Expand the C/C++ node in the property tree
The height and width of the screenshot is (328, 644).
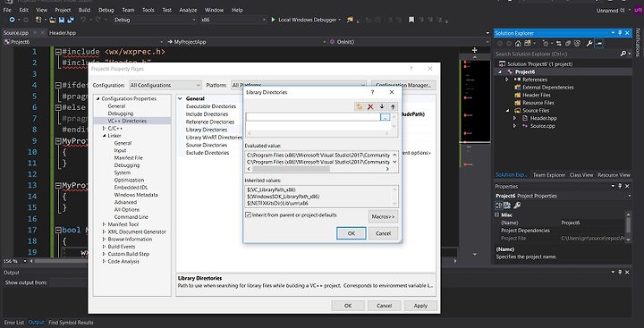coord(104,129)
